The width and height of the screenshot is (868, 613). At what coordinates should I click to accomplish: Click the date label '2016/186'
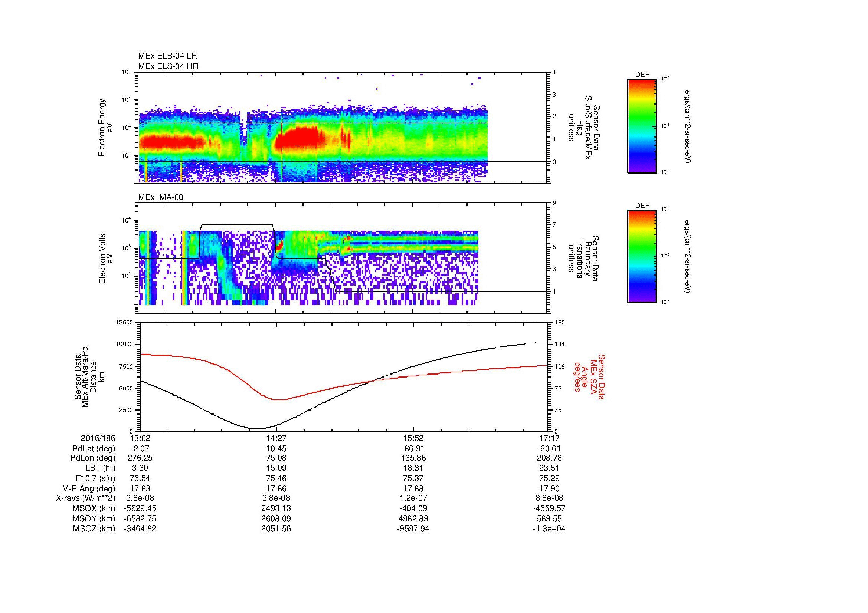click(x=98, y=438)
